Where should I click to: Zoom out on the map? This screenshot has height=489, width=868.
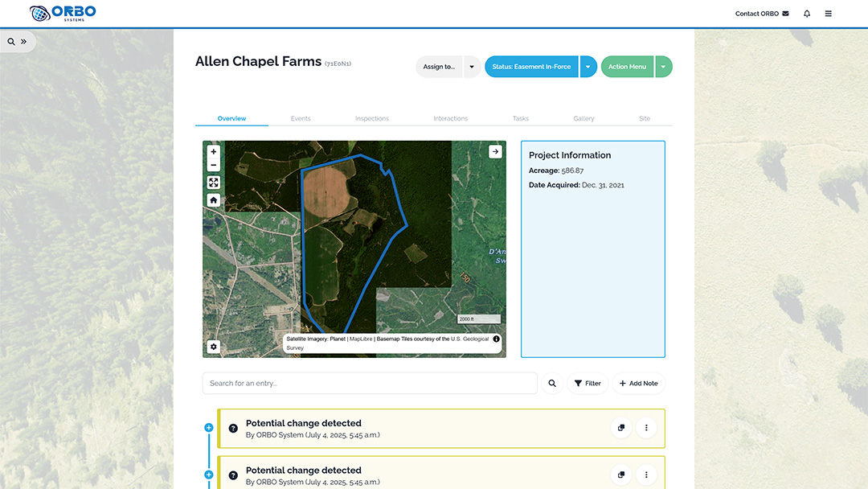click(x=213, y=165)
